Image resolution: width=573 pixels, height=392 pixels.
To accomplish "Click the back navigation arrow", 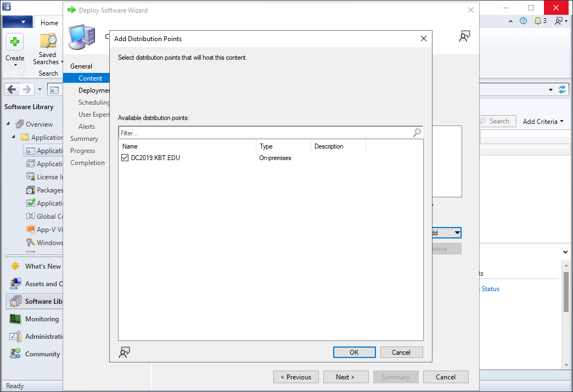I will (x=12, y=89).
